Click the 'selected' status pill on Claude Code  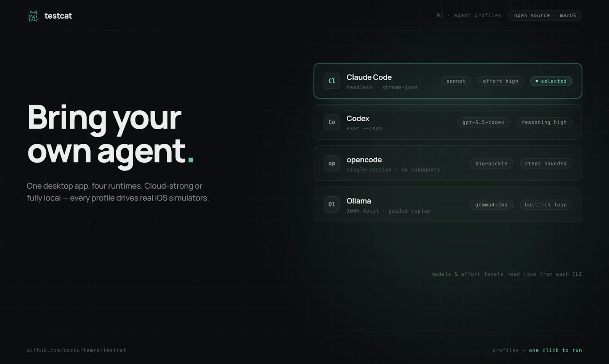coord(551,81)
